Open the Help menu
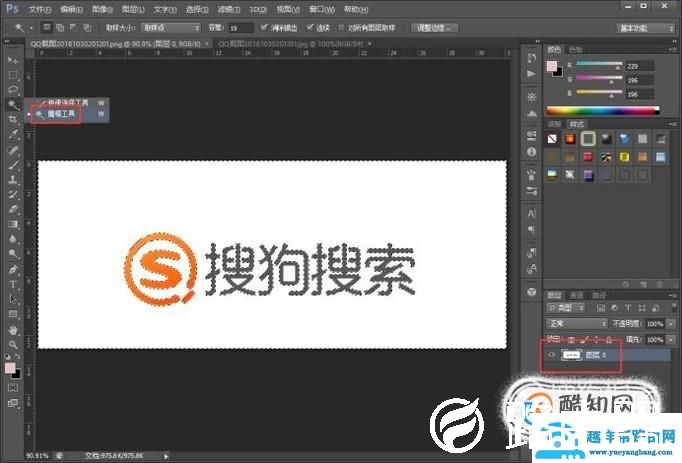This screenshot has height=463, width=682. (x=356, y=9)
